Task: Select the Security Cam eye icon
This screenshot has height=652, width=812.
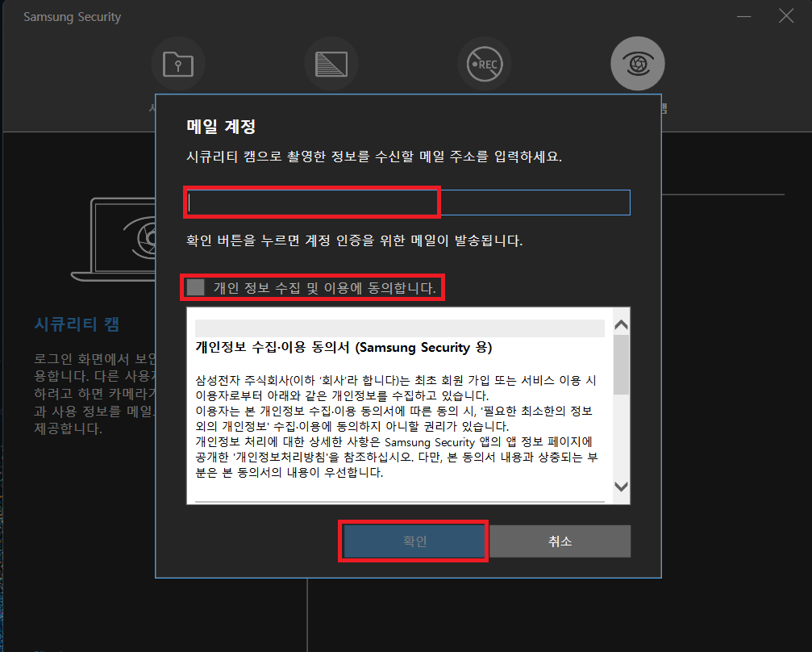Action: click(638, 64)
